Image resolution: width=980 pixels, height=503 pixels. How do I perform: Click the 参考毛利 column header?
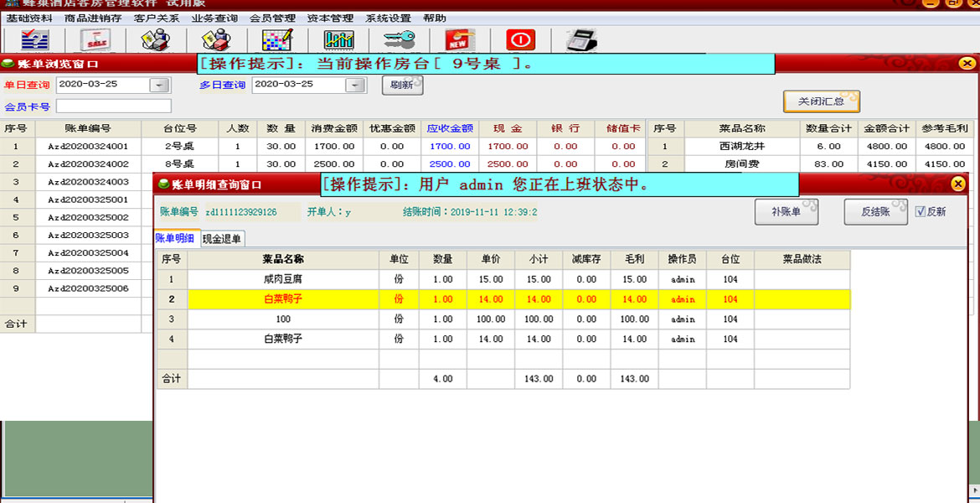coord(945,128)
